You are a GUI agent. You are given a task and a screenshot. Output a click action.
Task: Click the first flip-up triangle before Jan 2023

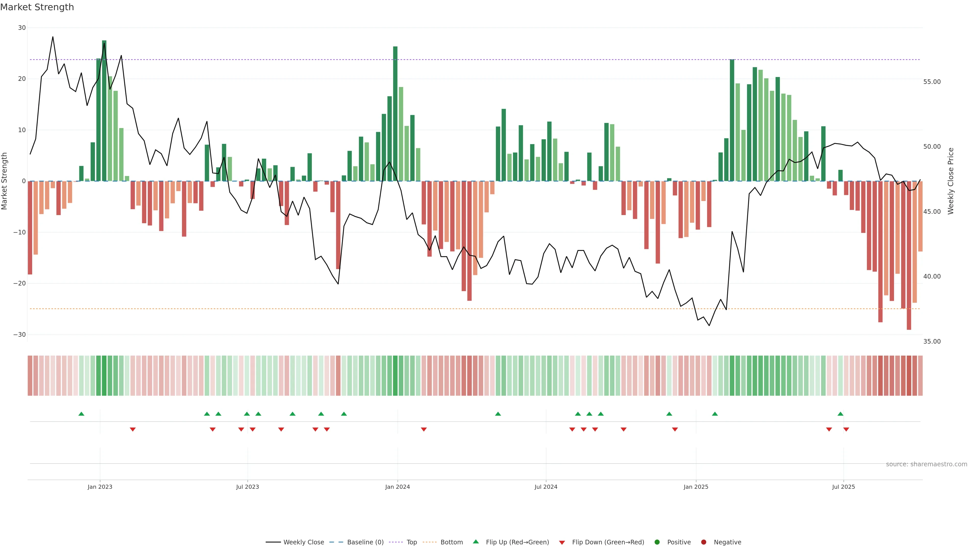(81, 414)
